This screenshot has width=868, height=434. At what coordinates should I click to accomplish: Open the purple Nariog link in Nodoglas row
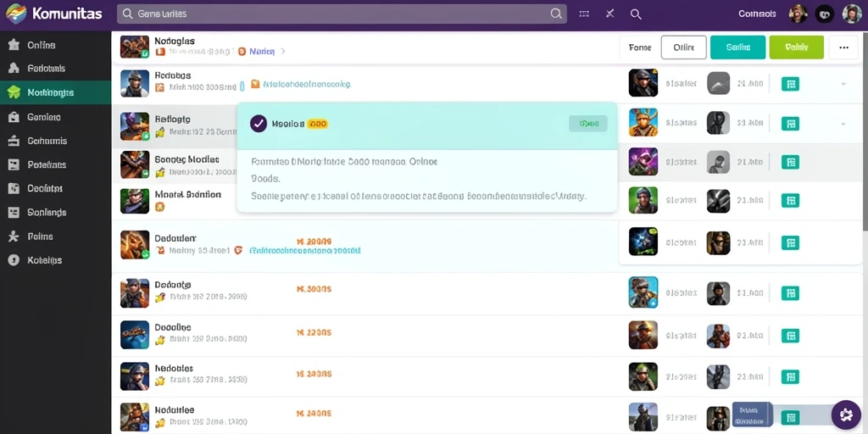261,52
